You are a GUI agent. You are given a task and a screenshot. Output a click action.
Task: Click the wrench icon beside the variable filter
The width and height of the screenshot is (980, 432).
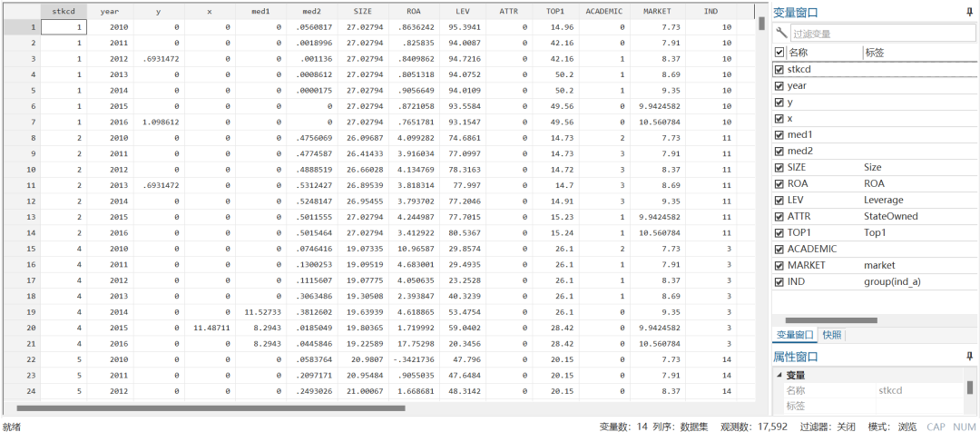tap(782, 34)
